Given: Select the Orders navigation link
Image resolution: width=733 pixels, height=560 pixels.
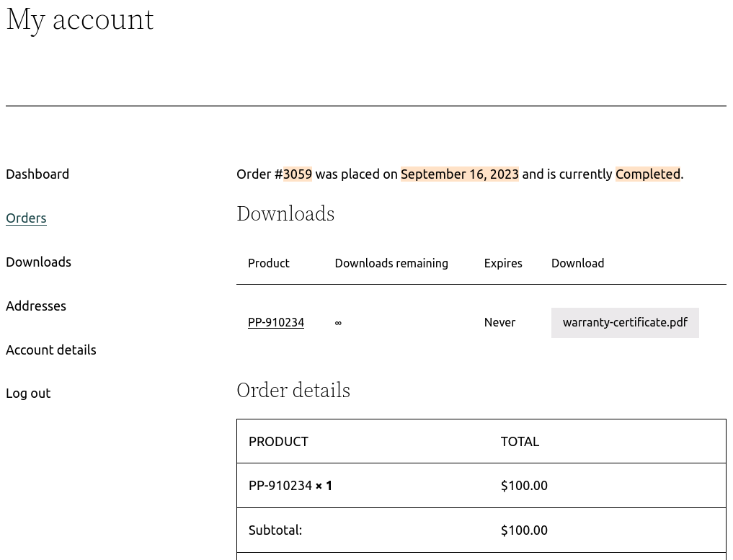Looking at the screenshot, I should tap(26, 218).
